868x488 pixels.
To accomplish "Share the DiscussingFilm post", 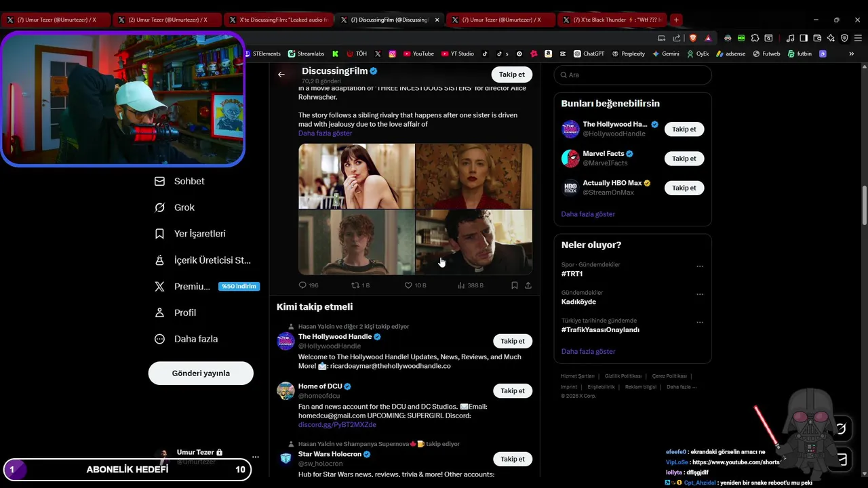I will click(x=528, y=285).
